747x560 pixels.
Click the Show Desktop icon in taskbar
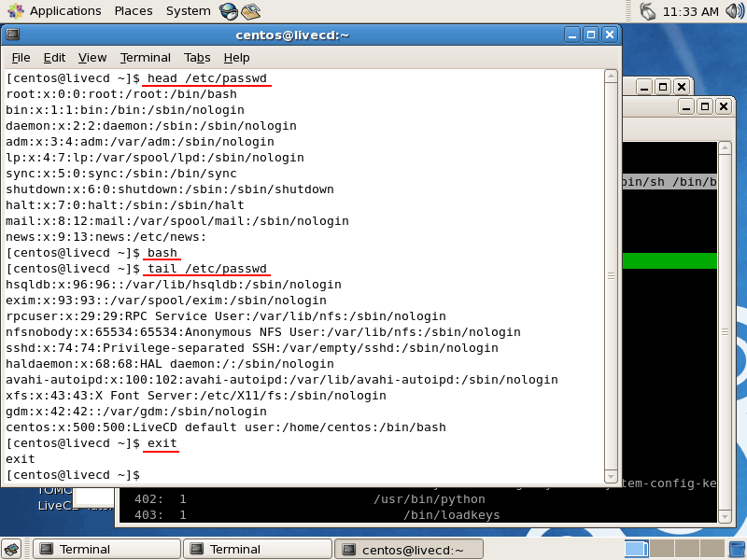click(11, 549)
